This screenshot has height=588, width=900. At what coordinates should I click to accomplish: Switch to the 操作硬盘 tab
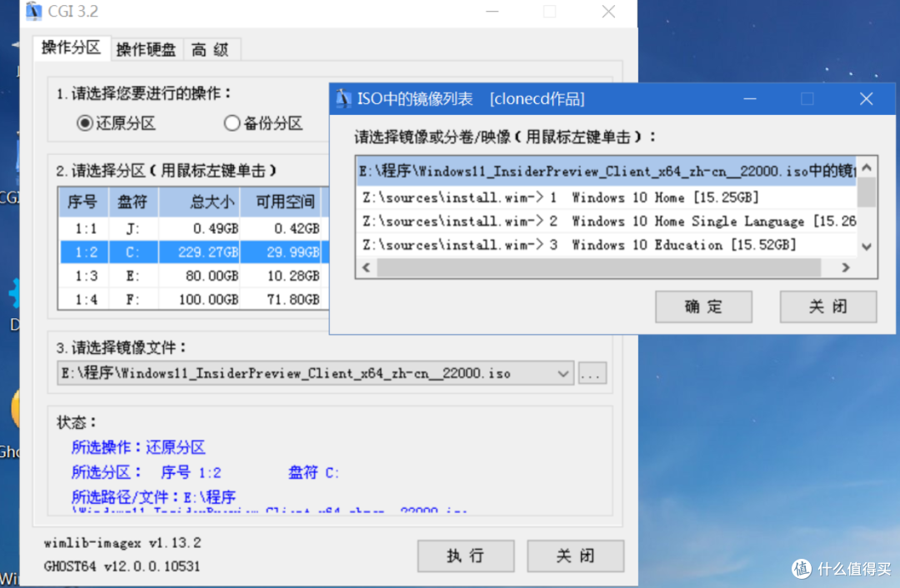point(146,49)
